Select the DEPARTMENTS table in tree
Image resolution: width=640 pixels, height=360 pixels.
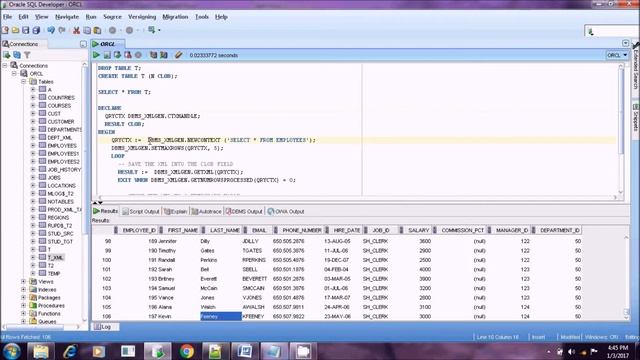(65, 129)
